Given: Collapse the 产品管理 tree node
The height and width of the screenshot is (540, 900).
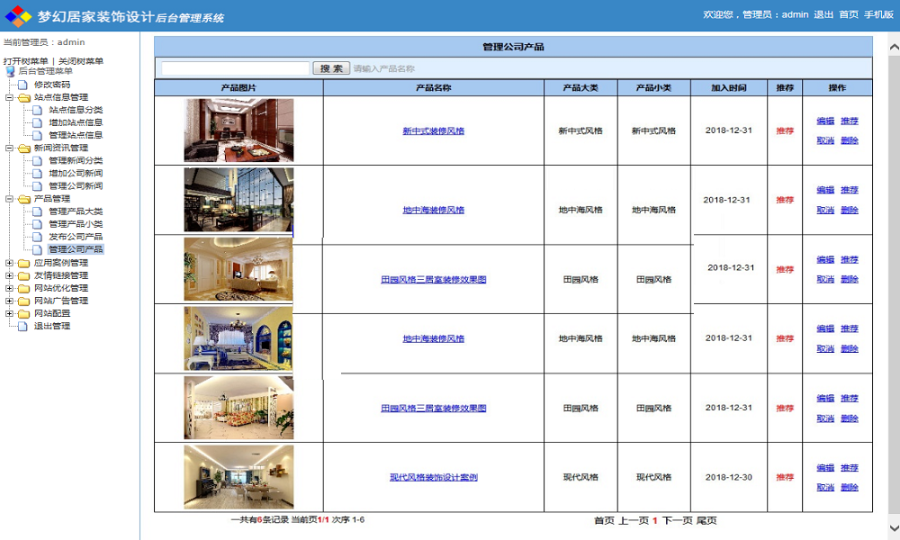Looking at the screenshot, I should (9, 199).
